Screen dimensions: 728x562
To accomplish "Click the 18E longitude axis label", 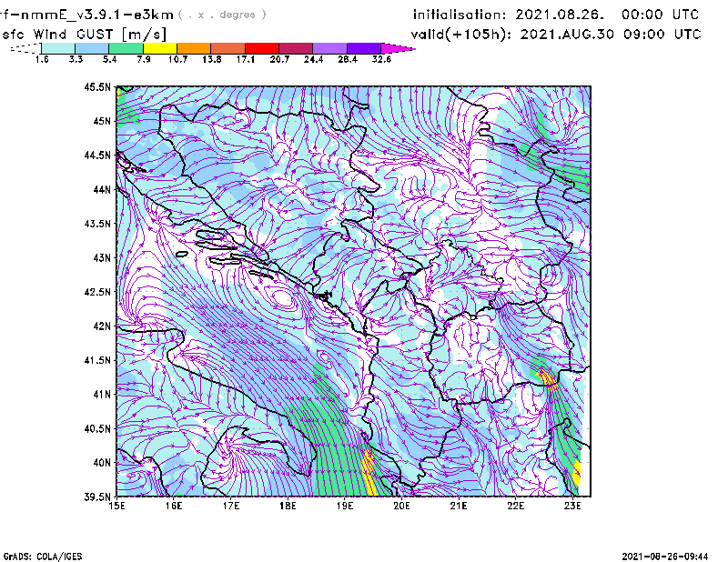I will (288, 507).
